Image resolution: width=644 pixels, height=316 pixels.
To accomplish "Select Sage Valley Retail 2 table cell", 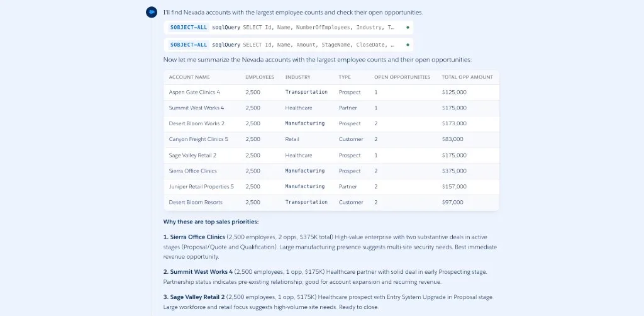I will coord(192,155).
